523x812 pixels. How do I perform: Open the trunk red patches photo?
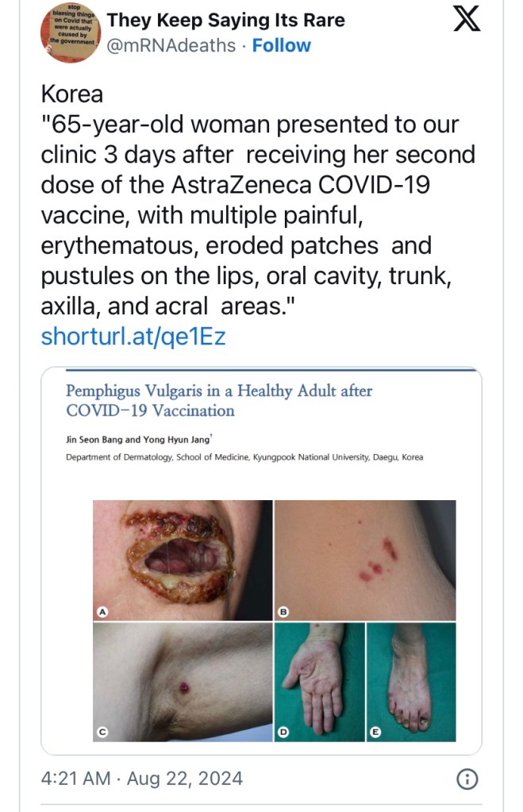[365, 560]
